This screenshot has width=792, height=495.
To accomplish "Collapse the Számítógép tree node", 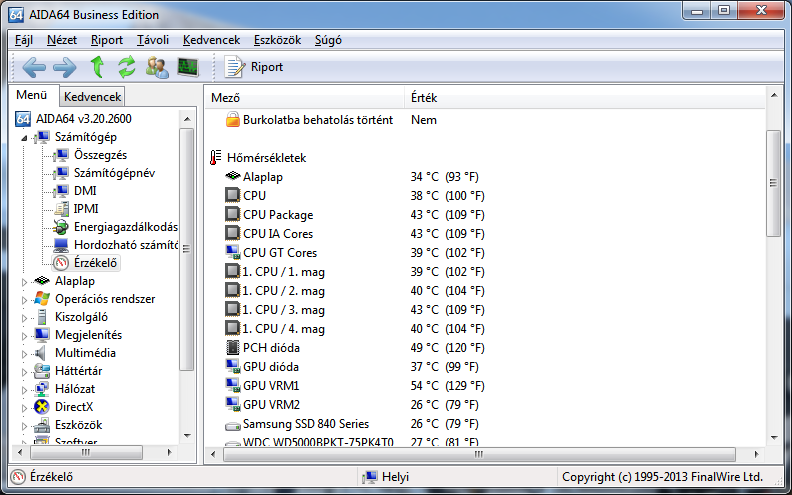I will coord(24,137).
